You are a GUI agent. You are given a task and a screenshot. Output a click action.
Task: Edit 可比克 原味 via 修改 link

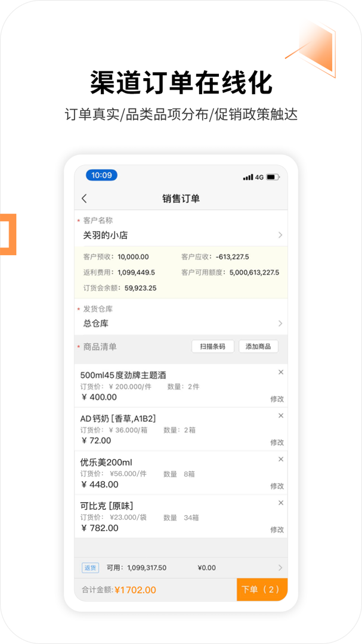(x=277, y=530)
